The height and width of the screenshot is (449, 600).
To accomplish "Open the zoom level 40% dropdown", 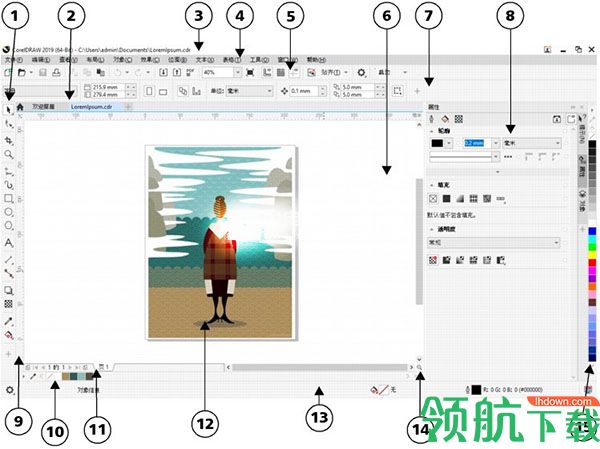I will click(238, 72).
